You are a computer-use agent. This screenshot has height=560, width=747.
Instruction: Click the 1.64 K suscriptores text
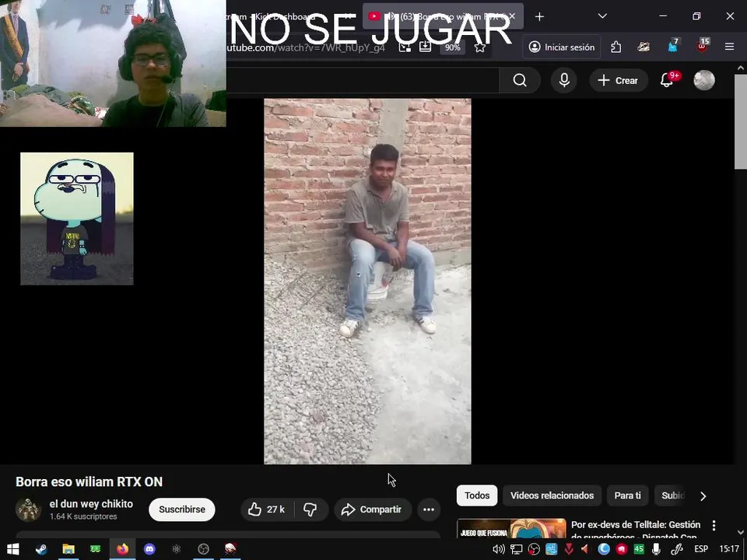pyautogui.click(x=83, y=516)
